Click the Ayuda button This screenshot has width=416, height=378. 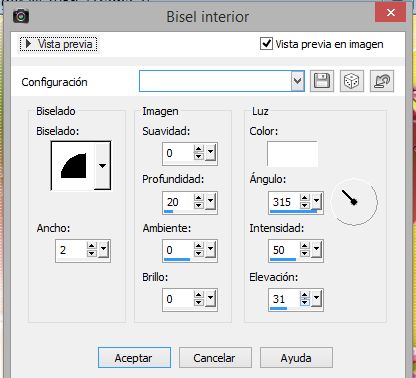(296, 358)
